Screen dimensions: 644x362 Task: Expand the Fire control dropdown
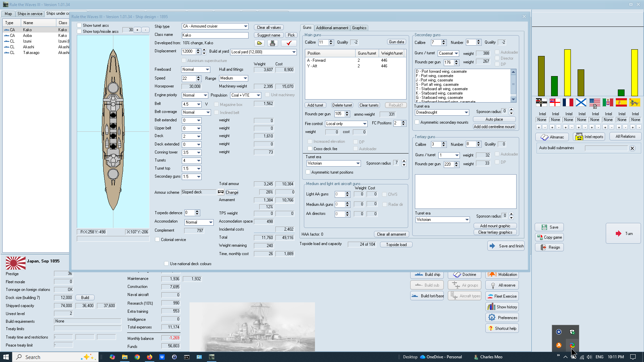click(365, 124)
